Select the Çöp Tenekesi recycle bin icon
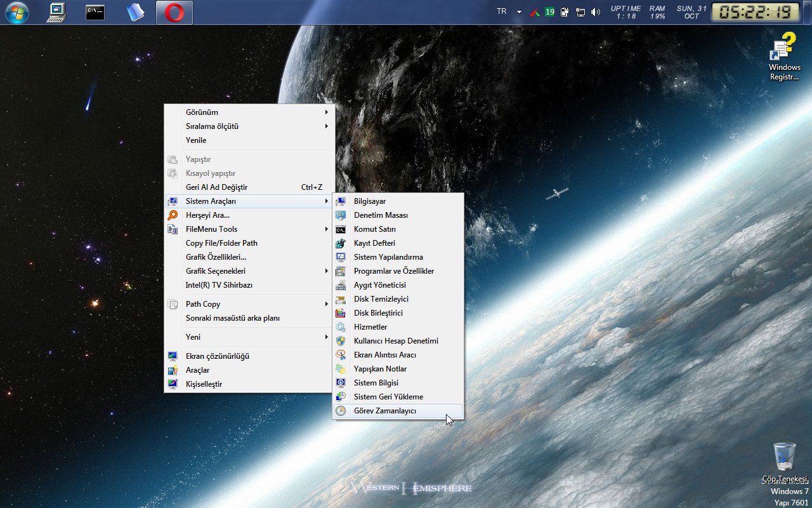 (x=785, y=462)
